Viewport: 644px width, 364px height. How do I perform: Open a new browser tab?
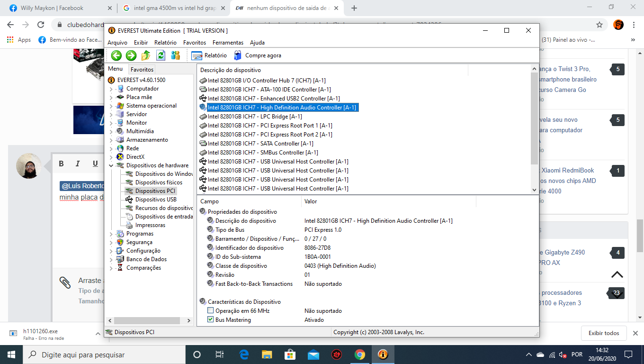click(x=354, y=8)
